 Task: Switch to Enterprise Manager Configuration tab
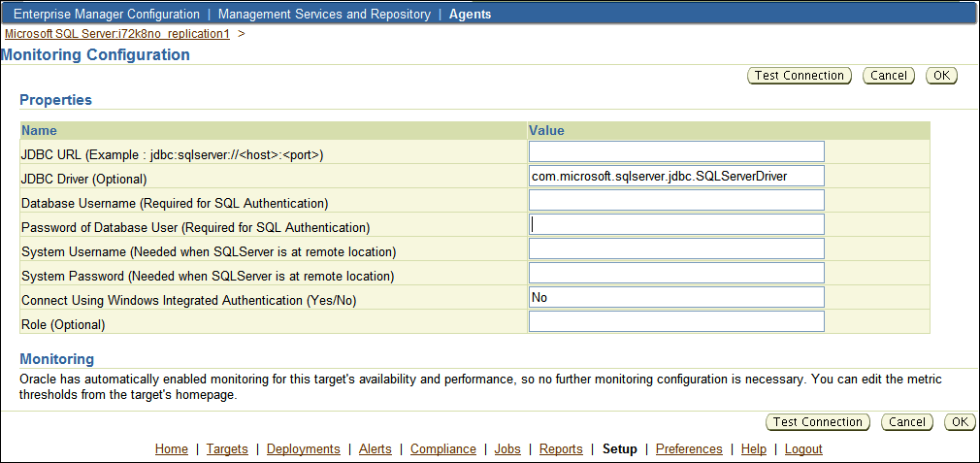[106, 15]
